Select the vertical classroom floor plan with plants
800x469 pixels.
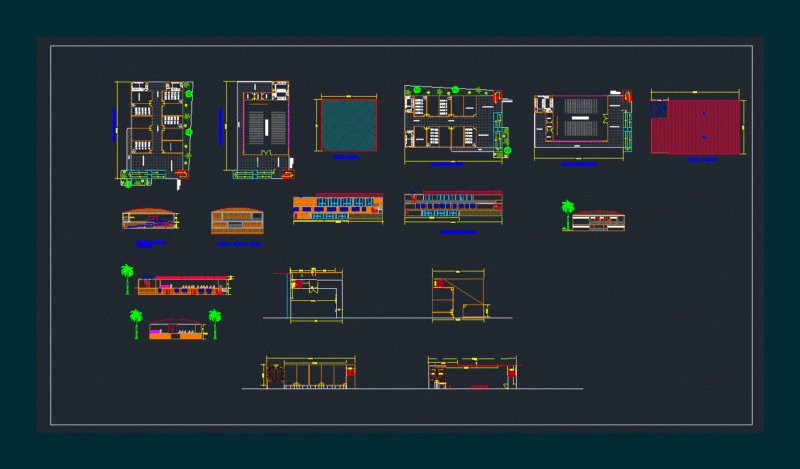point(154,134)
